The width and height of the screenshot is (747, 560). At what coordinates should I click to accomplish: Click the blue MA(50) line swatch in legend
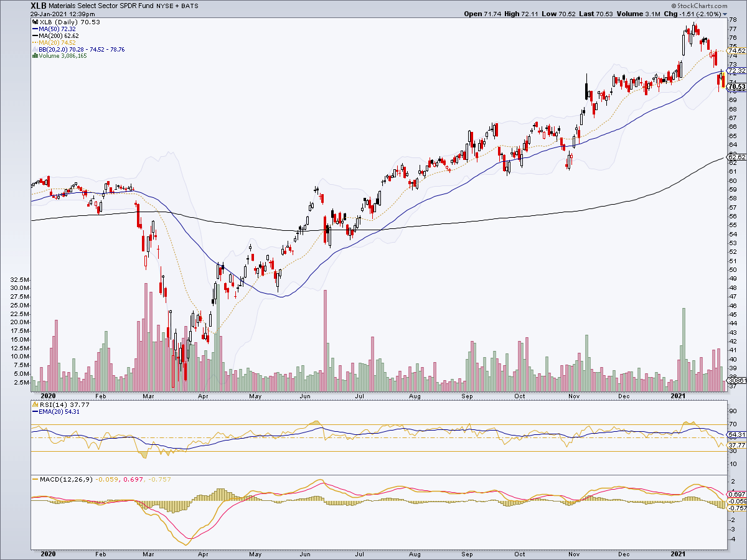click(x=34, y=29)
